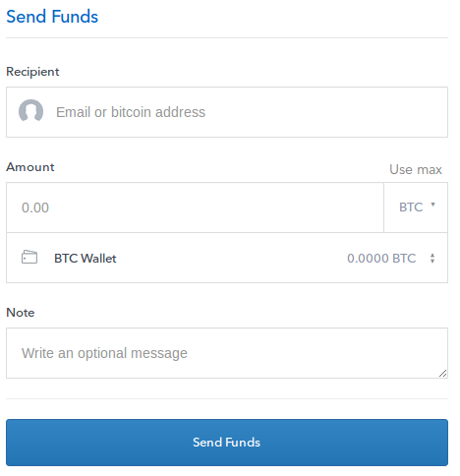Click the Note field label

(x=21, y=313)
